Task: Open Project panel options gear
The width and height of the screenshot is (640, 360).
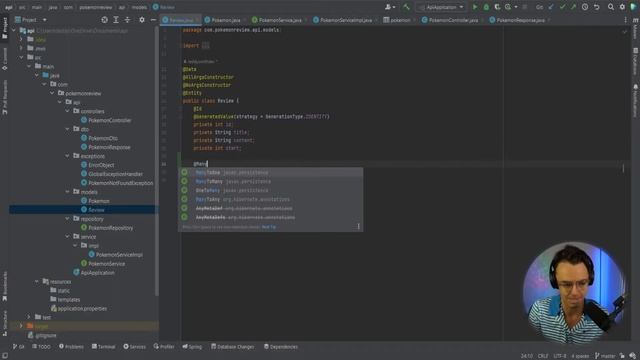Action: (x=142, y=20)
